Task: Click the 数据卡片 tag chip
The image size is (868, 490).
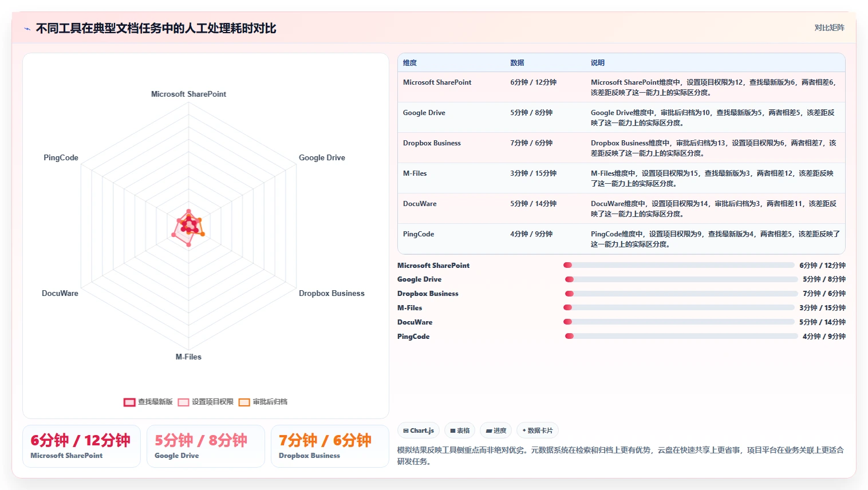Action: pos(538,430)
